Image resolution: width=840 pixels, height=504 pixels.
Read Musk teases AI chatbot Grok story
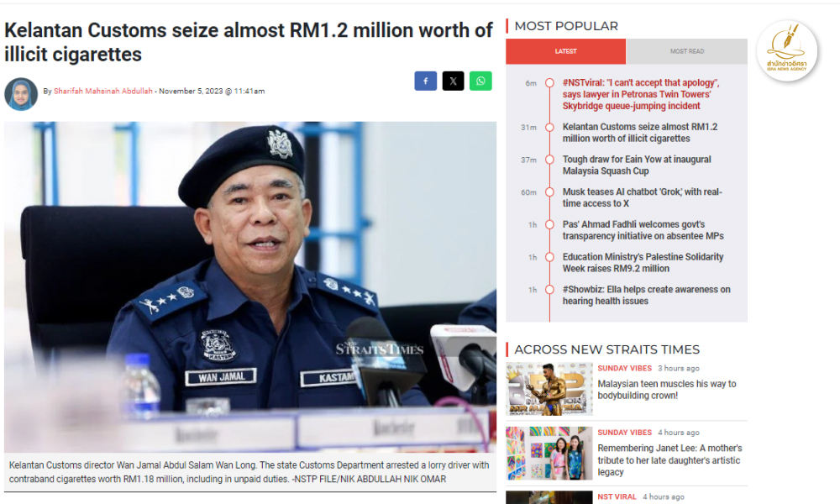point(642,197)
